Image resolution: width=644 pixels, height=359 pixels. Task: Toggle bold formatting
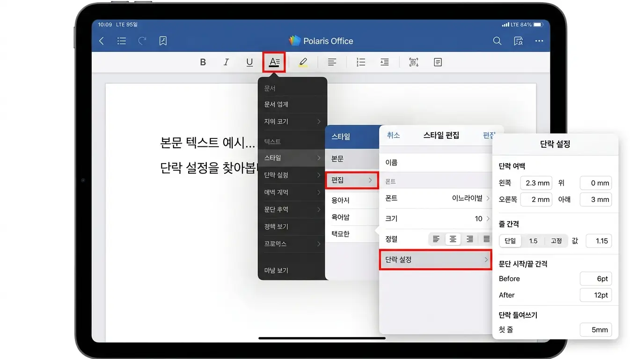(203, 62)
